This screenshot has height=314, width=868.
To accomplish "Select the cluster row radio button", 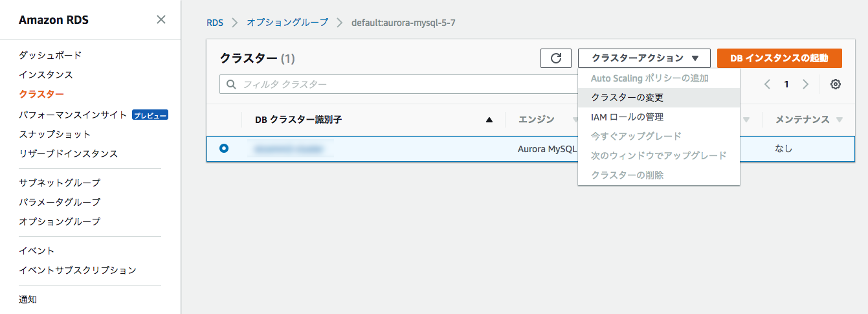I will pyautogui.click(x=224, y=148).
